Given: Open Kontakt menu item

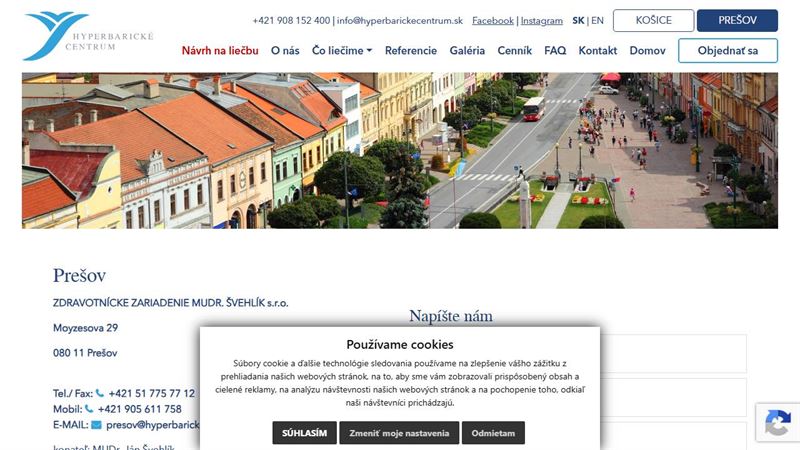Looking at the screenshot, I should click(597, 51).
